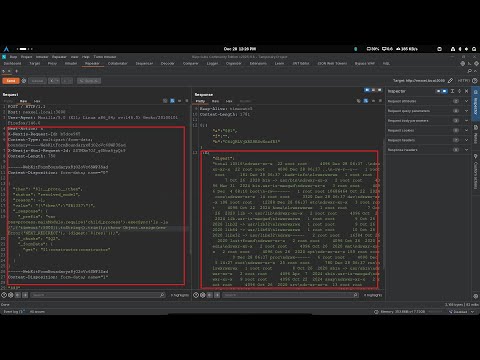
Task: Select Raw view in Response panel
Action: [x=216, y=101]
